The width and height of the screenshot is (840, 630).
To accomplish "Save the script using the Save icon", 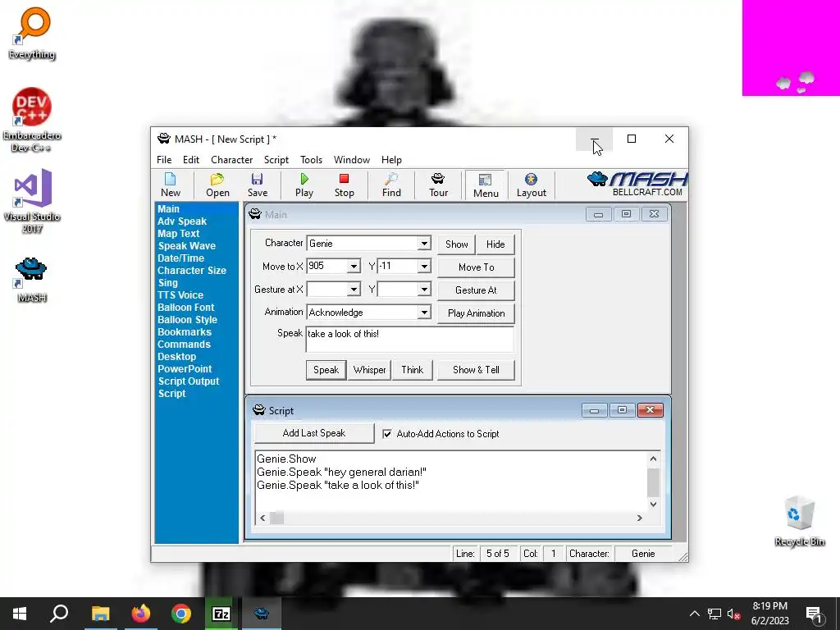I will click(257, 185).
